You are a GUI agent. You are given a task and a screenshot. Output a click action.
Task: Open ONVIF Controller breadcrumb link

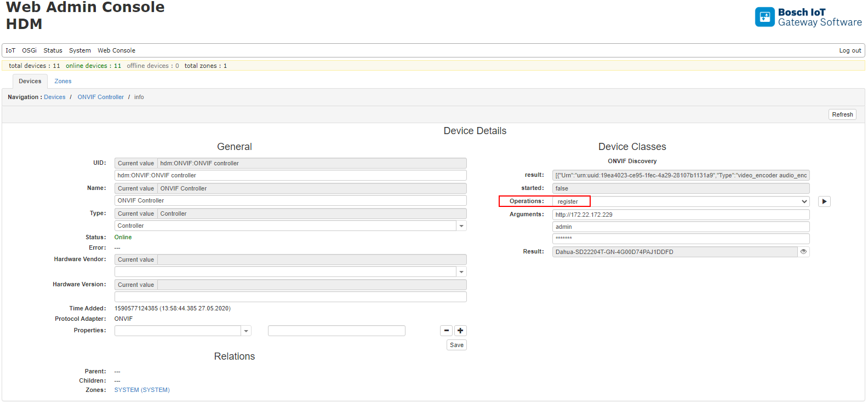pos(101,97)
